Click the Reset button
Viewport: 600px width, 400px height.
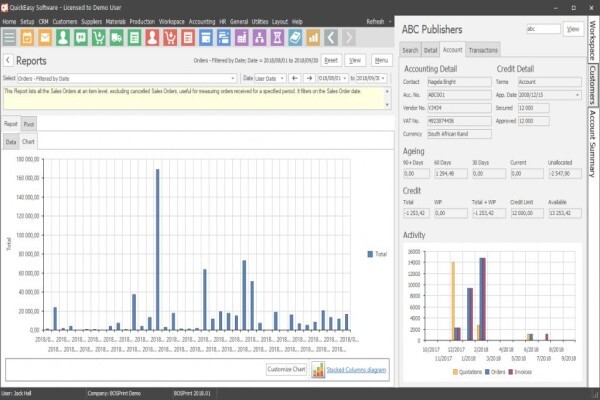pyautogui.click(x=331, y=60)
